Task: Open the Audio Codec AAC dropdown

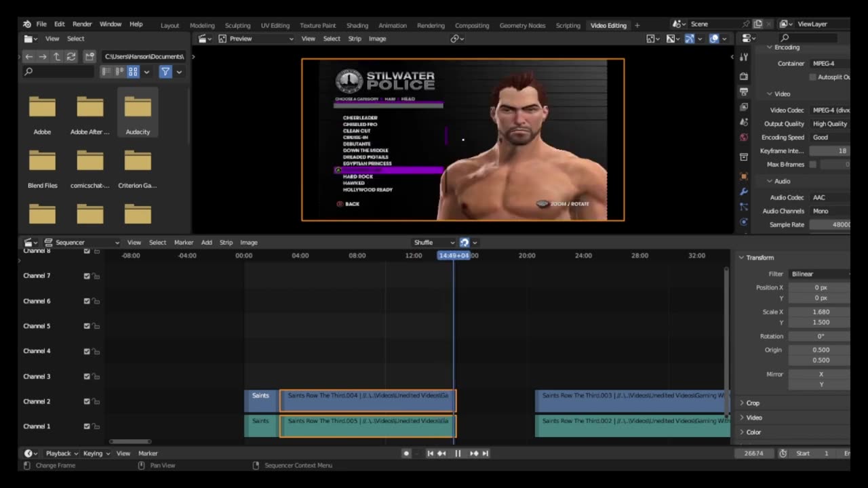Action: pos(829,197)
